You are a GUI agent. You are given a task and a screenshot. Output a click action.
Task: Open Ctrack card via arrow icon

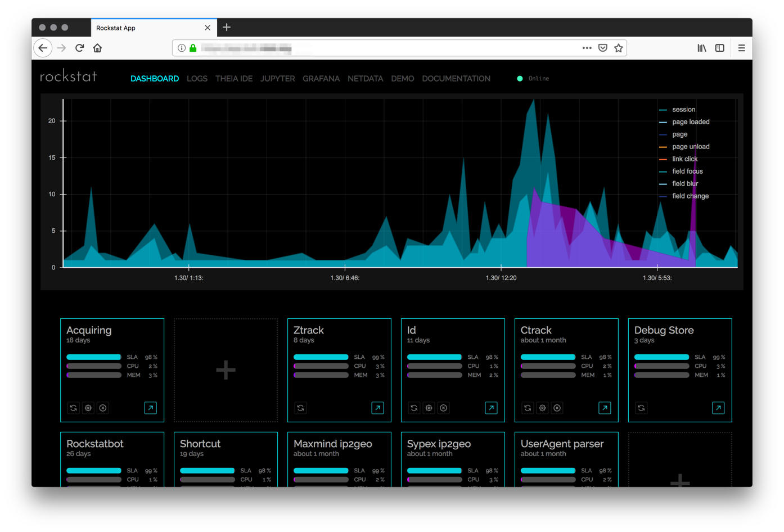pyautogui.click(x=605, y=408)
